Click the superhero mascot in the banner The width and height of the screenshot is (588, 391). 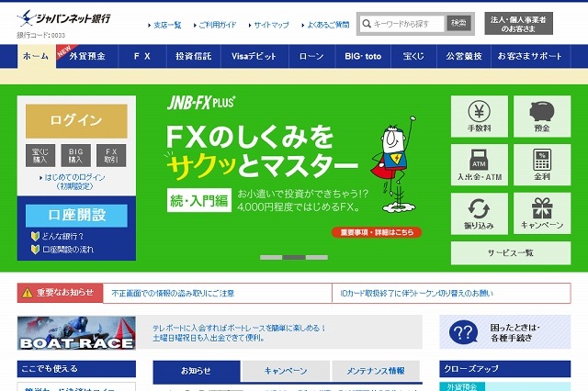tap(394, 165)
